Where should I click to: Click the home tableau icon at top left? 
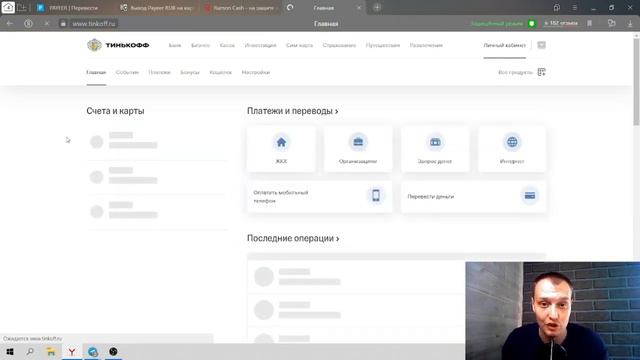tap(8, 7)
